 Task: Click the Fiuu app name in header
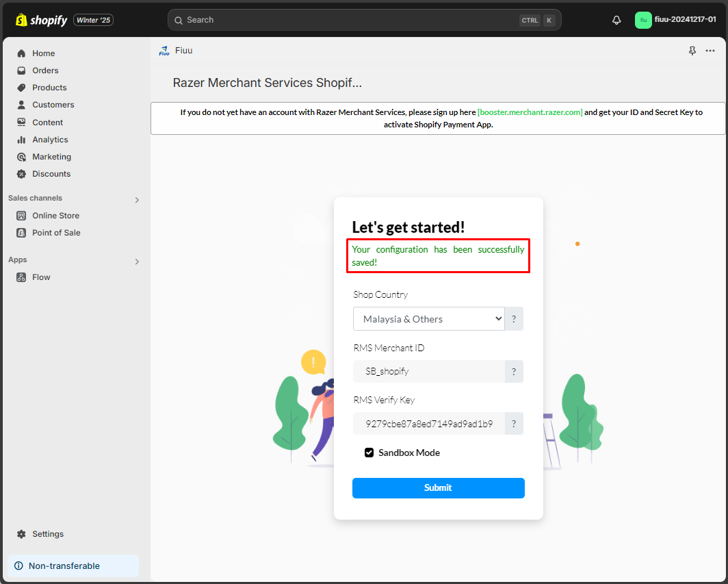pyautogui.click(x=184, y=51)
